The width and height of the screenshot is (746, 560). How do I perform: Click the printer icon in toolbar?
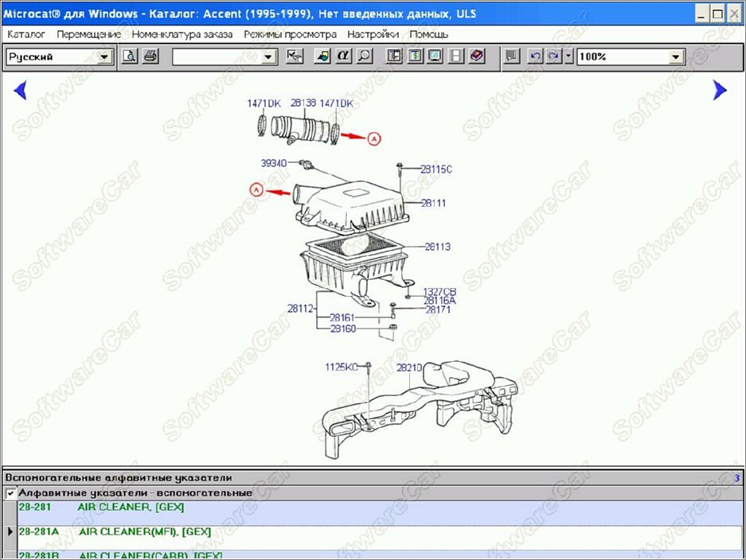point(150,56)
